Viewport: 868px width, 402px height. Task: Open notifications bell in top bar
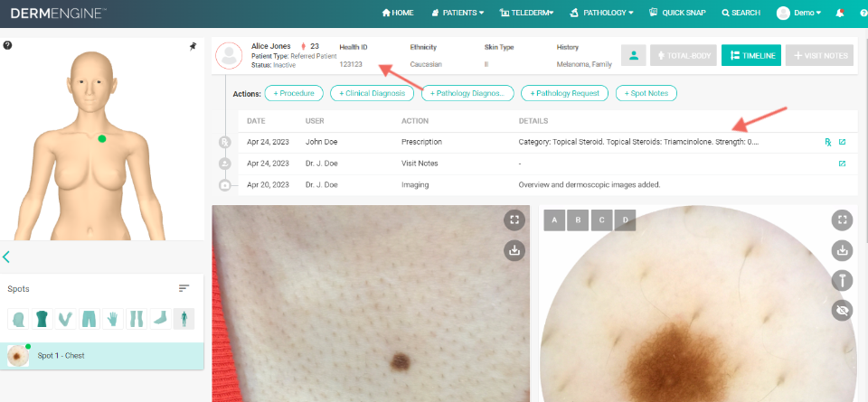(840, 13)
